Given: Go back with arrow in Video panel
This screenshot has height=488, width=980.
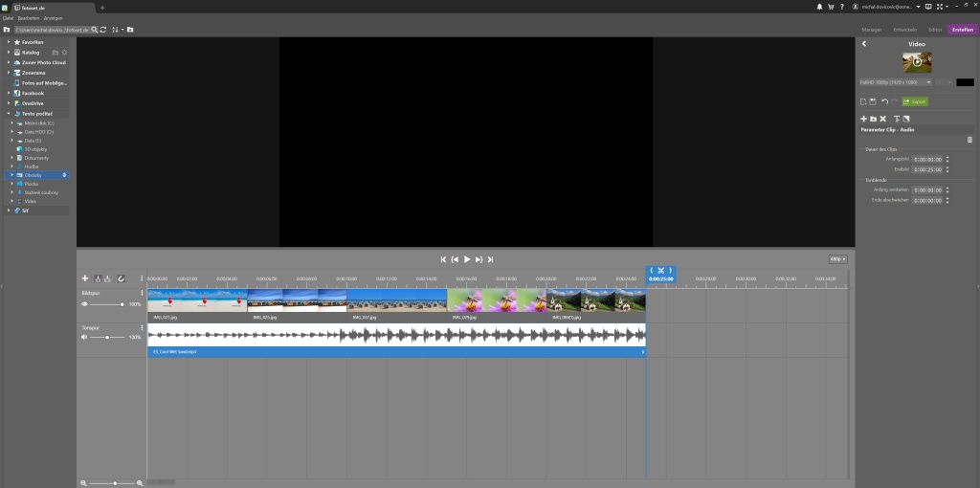Looking at the screenshot, I should [x=864, y=44].
